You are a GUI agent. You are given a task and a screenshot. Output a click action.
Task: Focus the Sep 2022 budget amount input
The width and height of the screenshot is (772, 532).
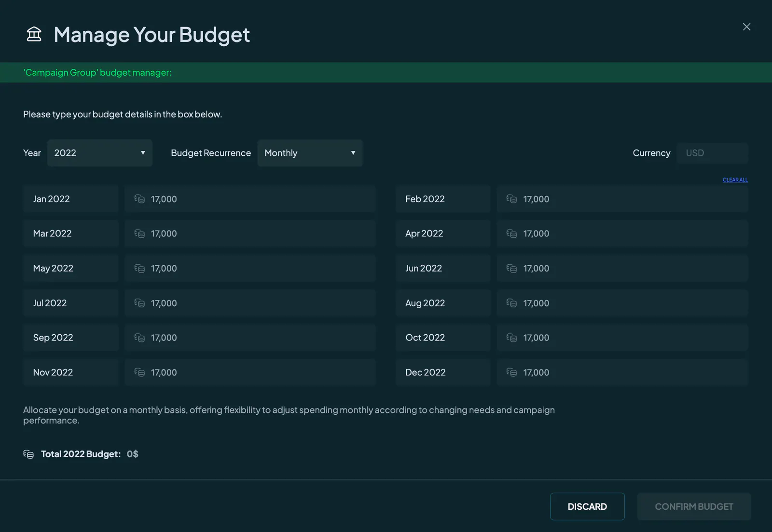(x=250, y=338)
